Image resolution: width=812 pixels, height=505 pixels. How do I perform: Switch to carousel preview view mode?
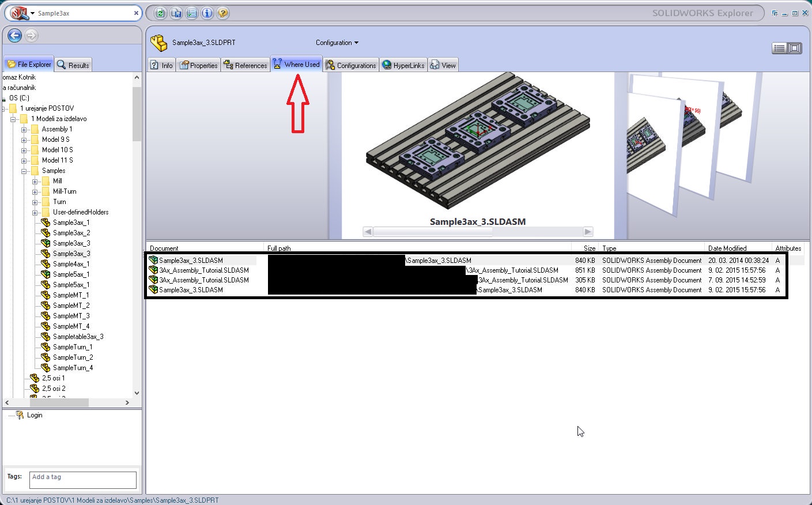[795, 48]
